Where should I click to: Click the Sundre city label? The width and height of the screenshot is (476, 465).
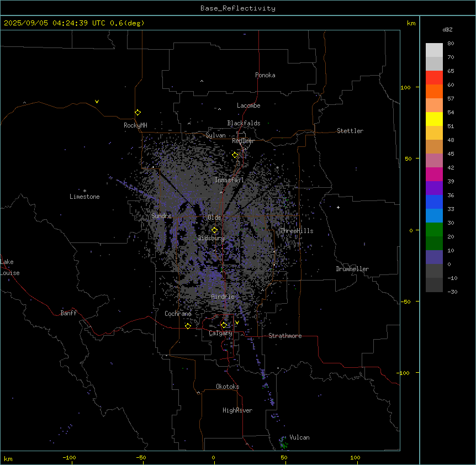coord(161,216)
